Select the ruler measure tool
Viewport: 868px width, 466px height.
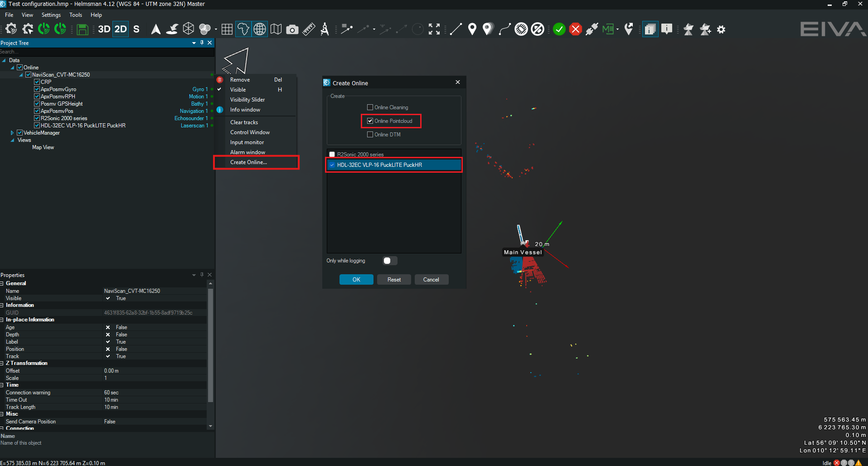coord(309,29)
